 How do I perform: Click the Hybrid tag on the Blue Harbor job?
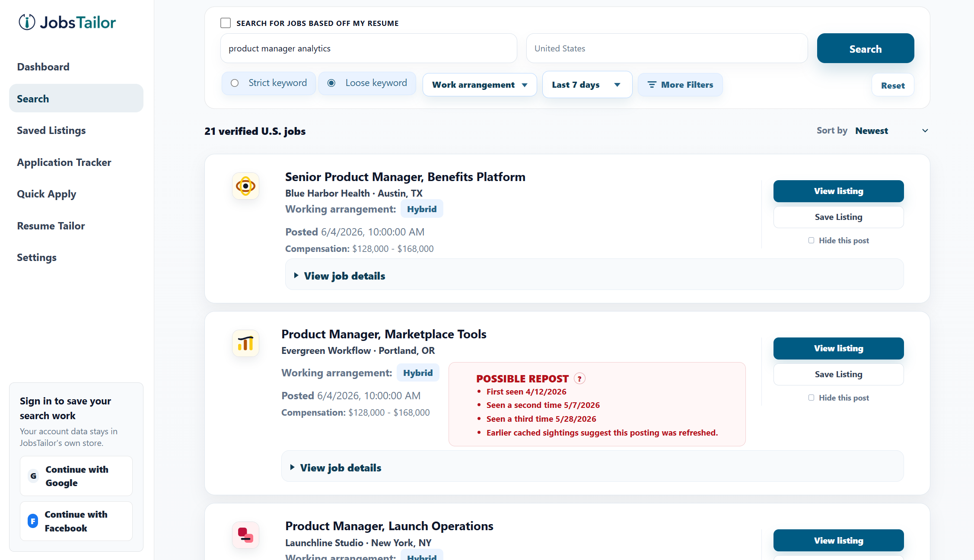pyautogui.click(x=422, y=209)
